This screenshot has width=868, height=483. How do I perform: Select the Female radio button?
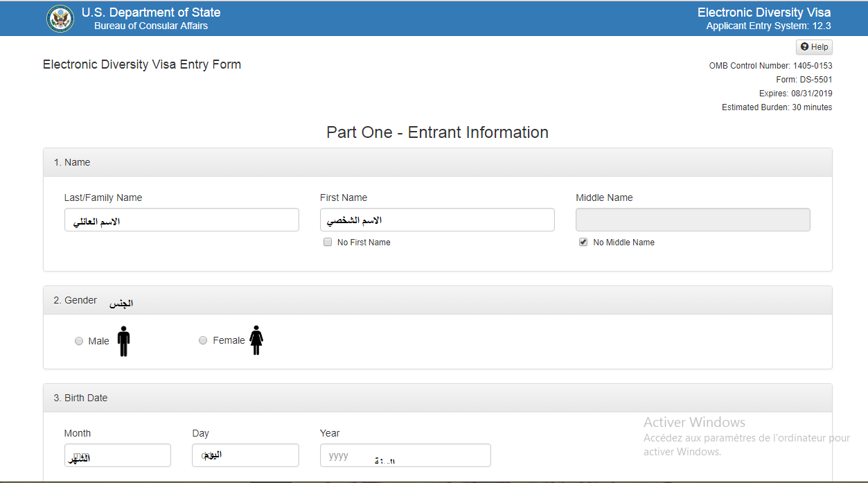coord(203,340)
